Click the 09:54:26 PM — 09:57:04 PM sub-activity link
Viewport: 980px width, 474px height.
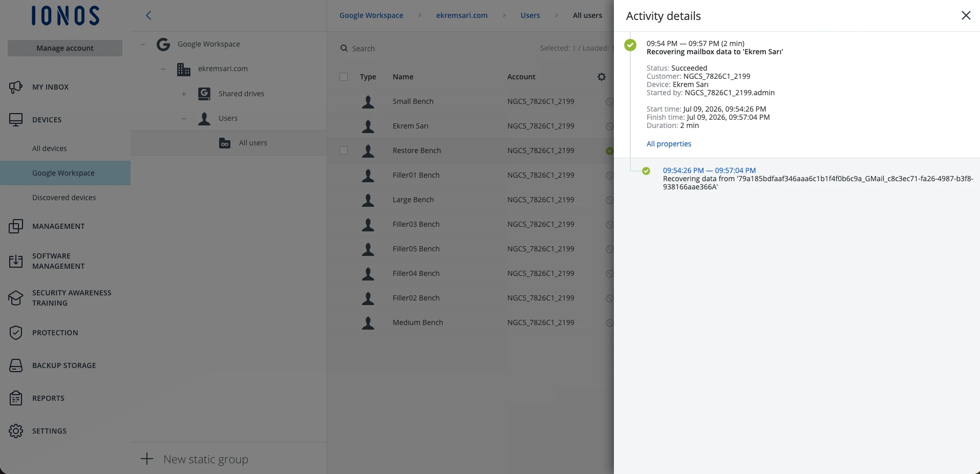709,170
